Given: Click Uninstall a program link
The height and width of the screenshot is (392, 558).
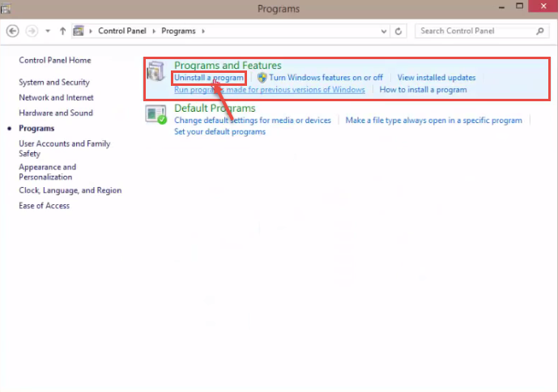Looking at the screenshot, I should pos(209,78).
